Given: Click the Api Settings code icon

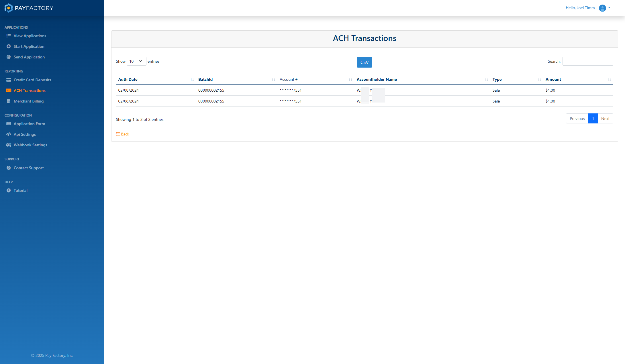Looking at the screenshot, I should [x=9, y=134].
